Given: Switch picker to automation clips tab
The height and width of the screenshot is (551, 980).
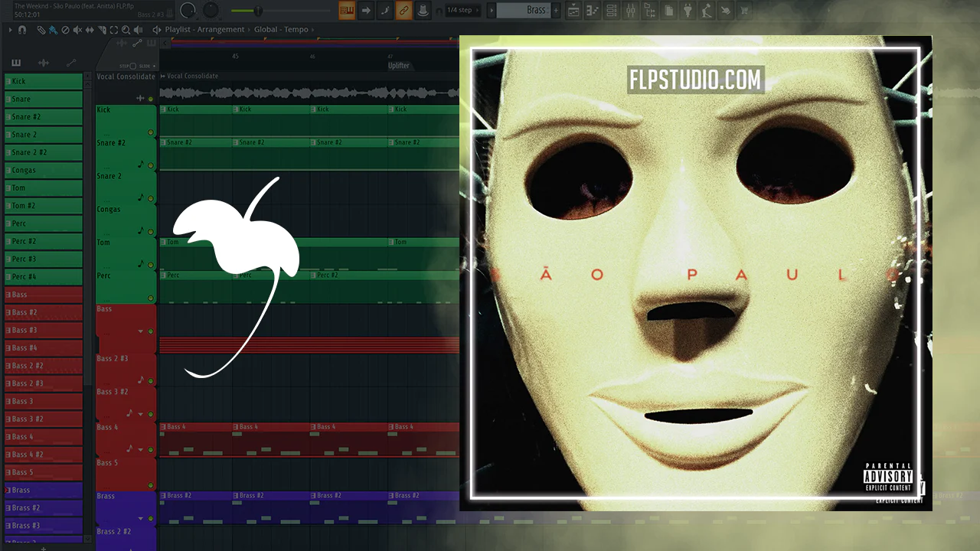Looking at the screenshot, I should pos(71,63).
